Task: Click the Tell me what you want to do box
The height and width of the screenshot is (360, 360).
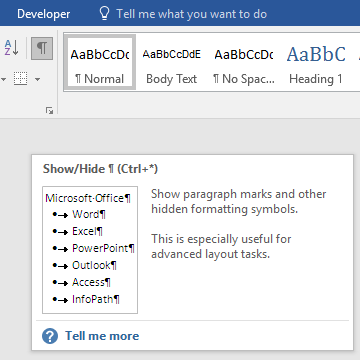Action: 191,14
